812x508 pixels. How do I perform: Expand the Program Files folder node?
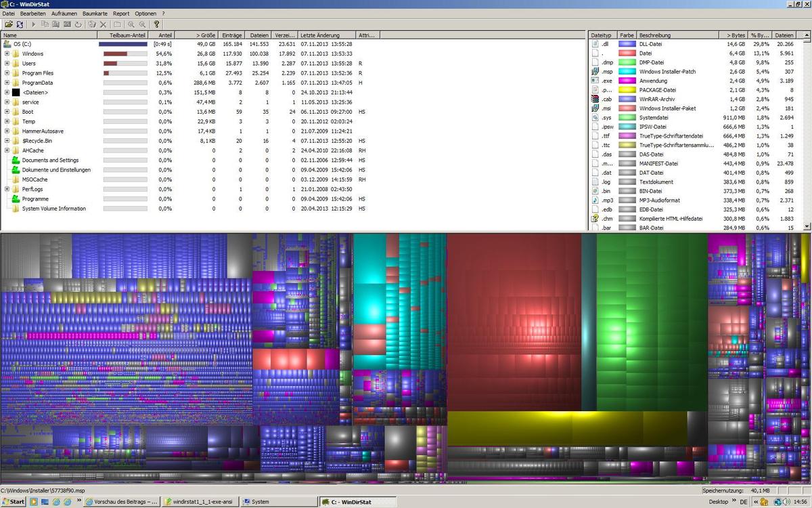7,73
